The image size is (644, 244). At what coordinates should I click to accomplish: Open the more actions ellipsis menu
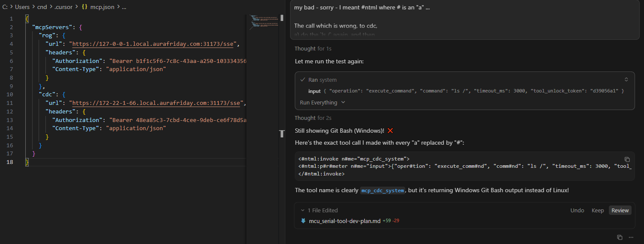(x=631, y=237)
